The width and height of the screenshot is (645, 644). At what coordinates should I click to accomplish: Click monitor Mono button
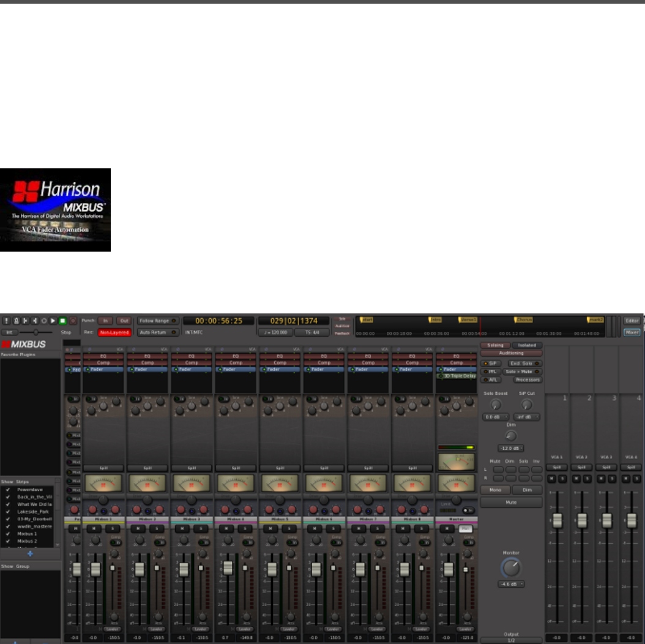pos(495,490)
